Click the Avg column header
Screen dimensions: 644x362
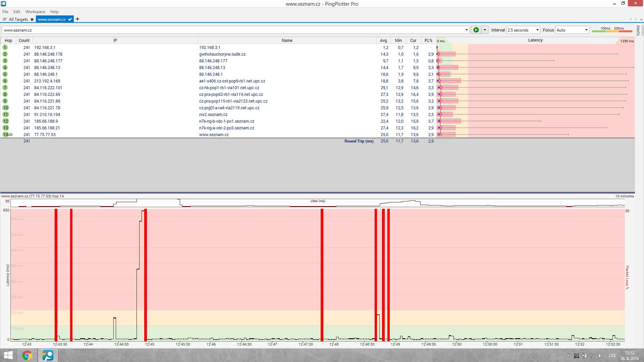point(383,41)
